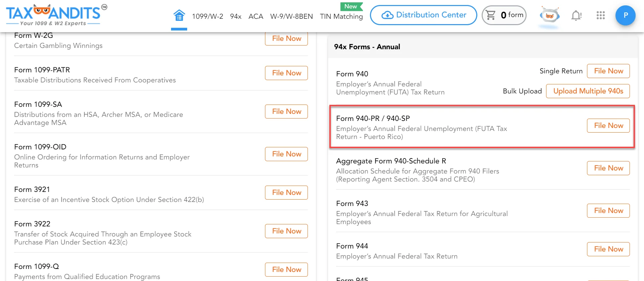
Task: Open the 1099/W-2 menu
Action: [x=208, y=16]
